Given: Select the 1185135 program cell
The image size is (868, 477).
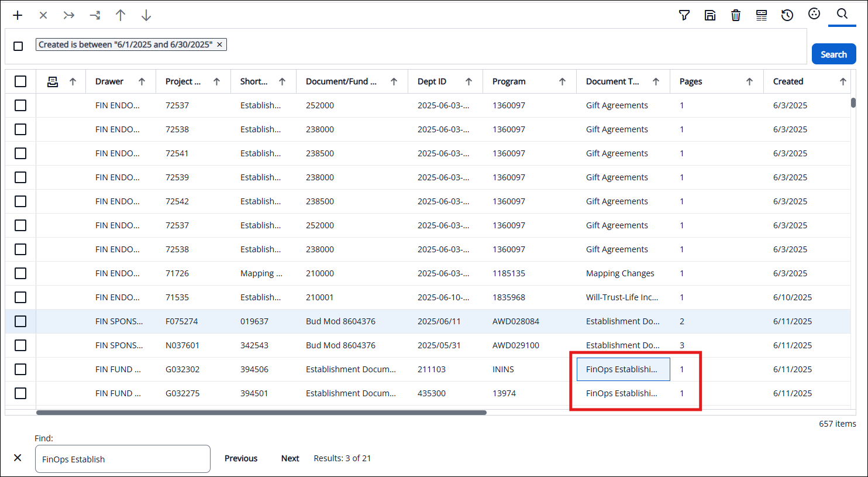Looking at the screenshot, I should (x=509, y=273).
